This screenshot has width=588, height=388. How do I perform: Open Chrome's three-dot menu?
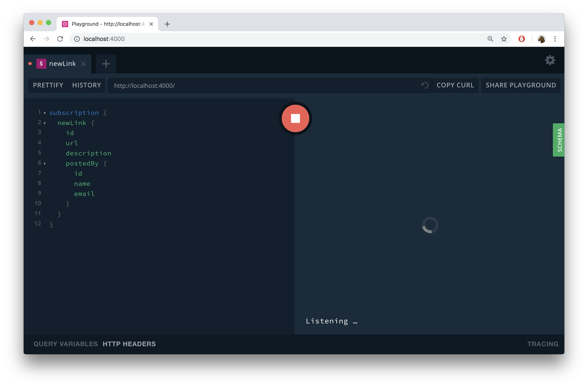(555, 39)
